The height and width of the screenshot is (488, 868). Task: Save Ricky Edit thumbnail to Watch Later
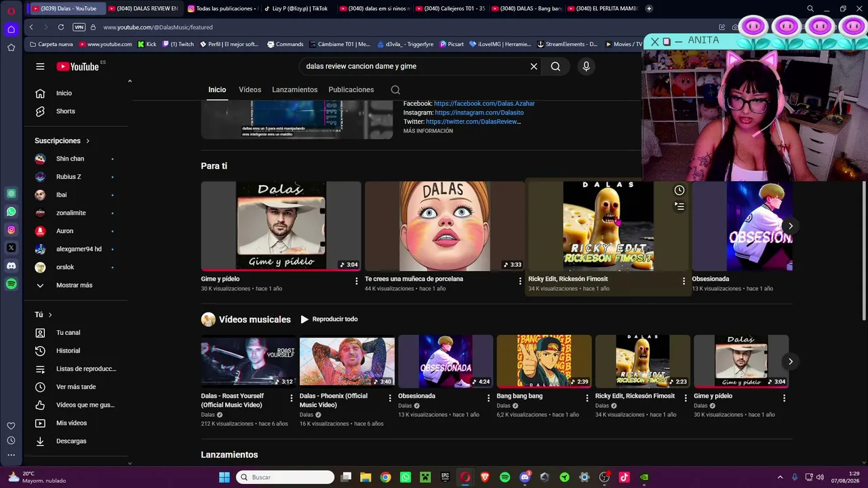tap(679, 190)
